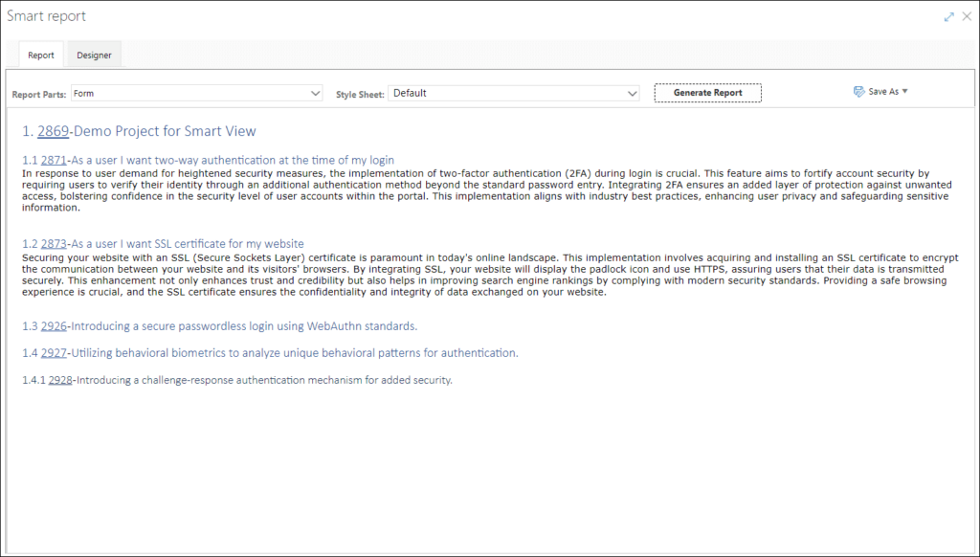Click the Save As report icon

[858, 92]
